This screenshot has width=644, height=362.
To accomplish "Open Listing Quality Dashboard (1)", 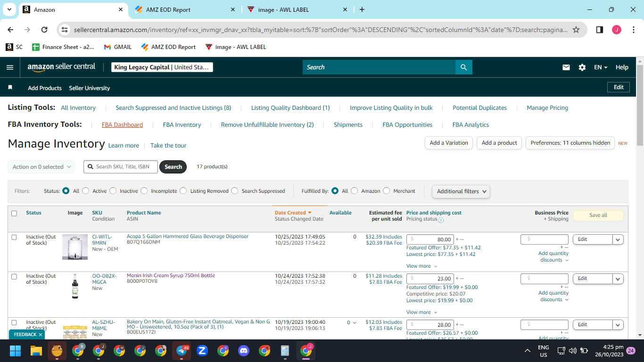I will click(290, 108).
